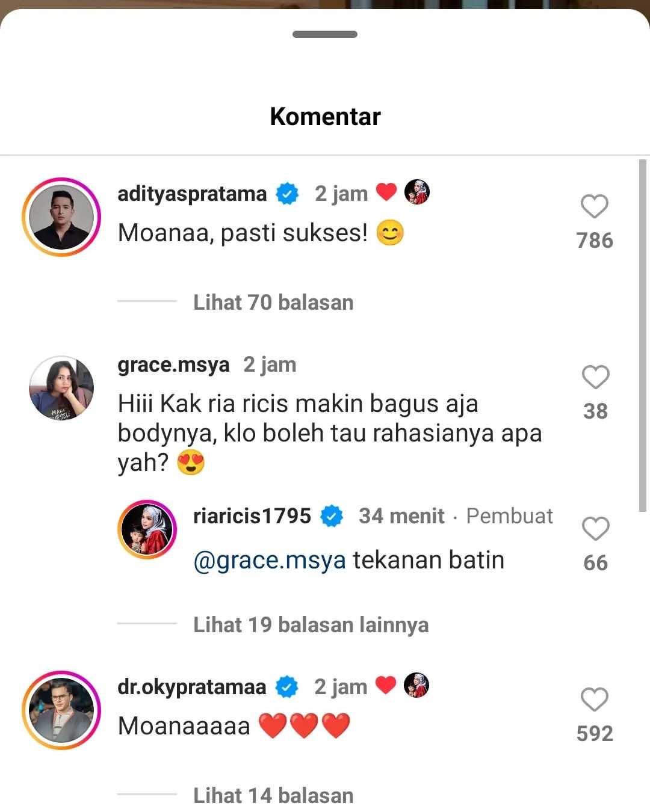Expand 'Lihat 19 balasan lainnya' replies
Image resolution: width=650 pixels, height=812 pixels.
311,624
